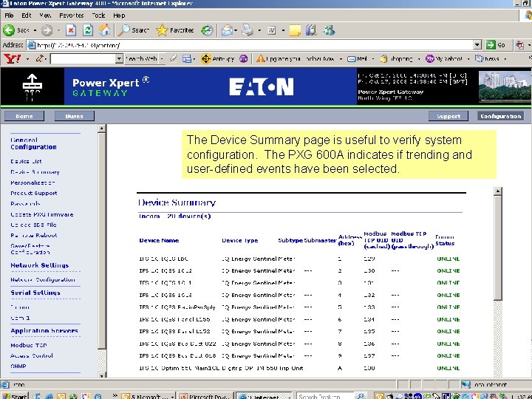Click the Research book toolbar icon
This screenshot has height=399, width=532.
pyautogui.click(x=311, y=30)
